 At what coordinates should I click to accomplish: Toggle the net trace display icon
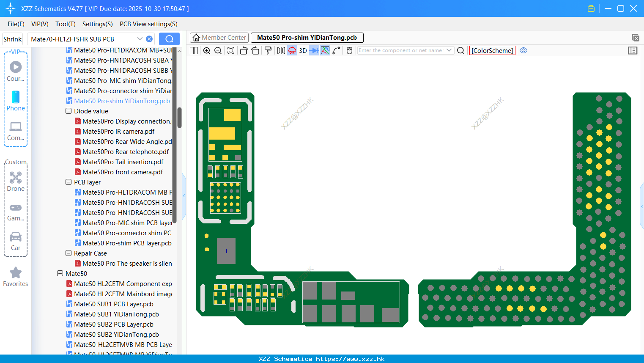[325, 50]
